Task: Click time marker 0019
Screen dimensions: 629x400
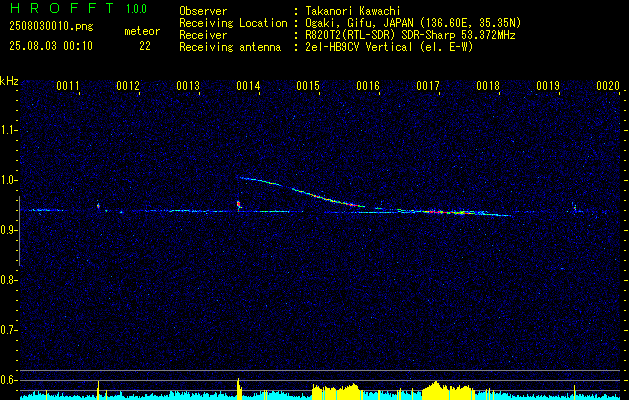Action: pos(548,86)
